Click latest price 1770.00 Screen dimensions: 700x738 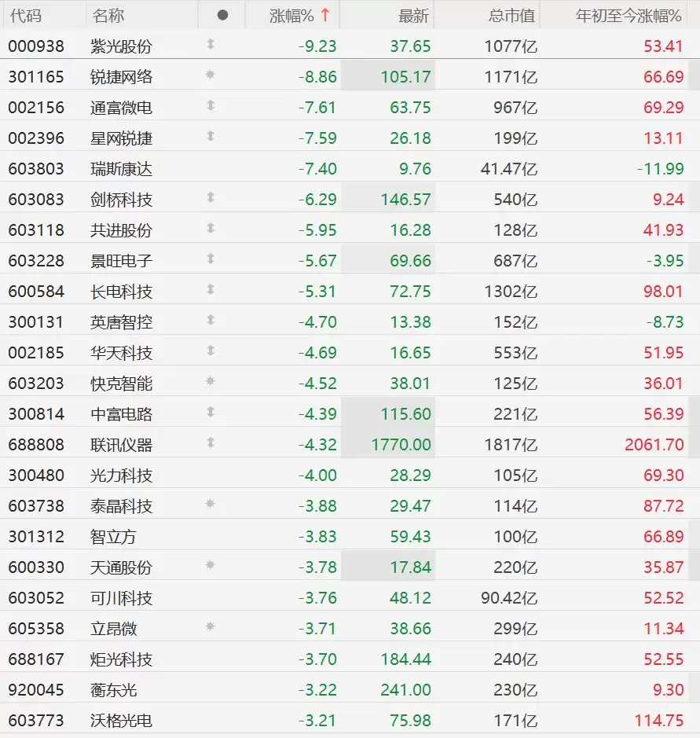click(x=401, y=445)
